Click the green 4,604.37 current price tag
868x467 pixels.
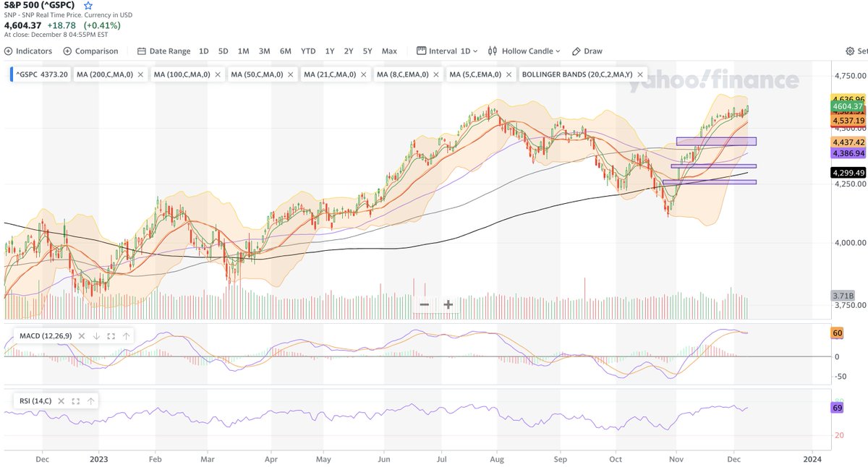pyautogui.click(x=848, y=106)
